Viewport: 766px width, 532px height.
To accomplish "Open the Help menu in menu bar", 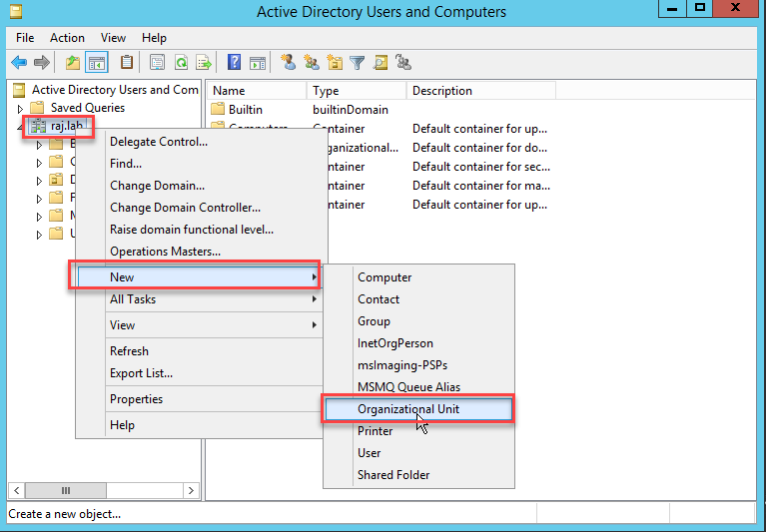I will pyautogui.click(x=154, y=38).
